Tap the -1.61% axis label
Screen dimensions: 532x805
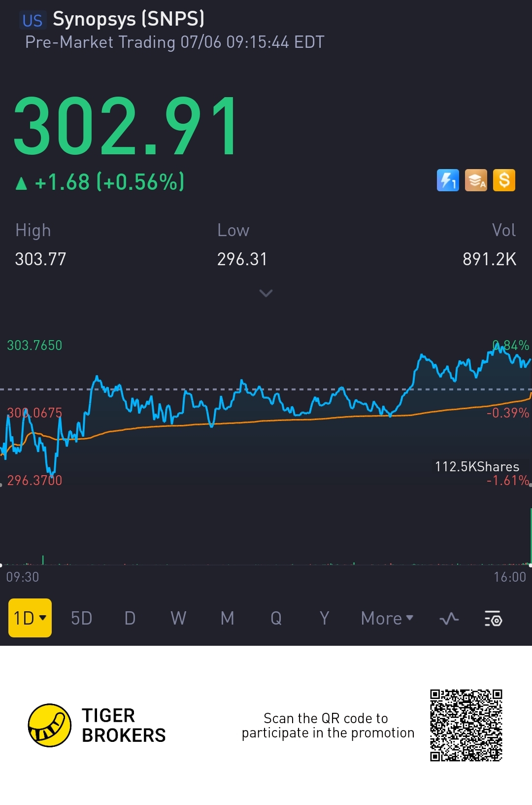point(507,480)
